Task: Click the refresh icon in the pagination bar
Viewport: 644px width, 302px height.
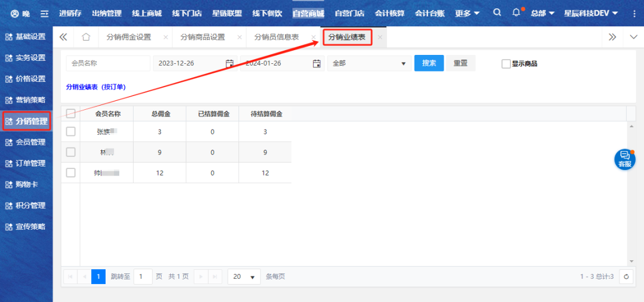Action: [x=626, y=276]
